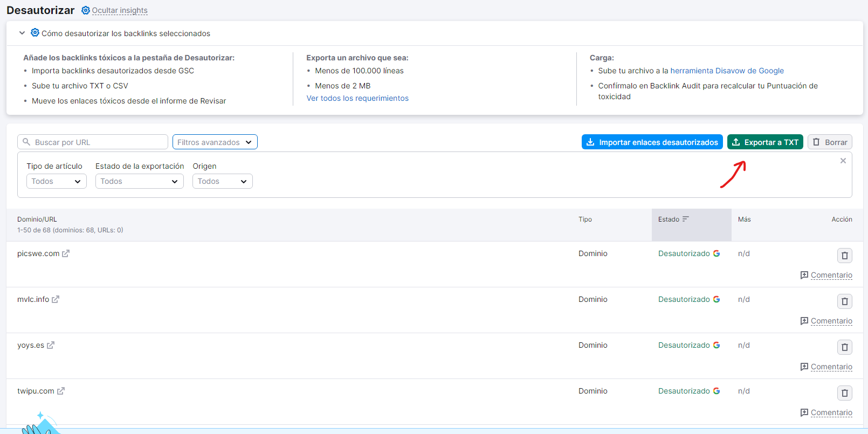868x434 pixels.
Task: Click Importar enlaces desautorizados button
Action: click(652, 142)
